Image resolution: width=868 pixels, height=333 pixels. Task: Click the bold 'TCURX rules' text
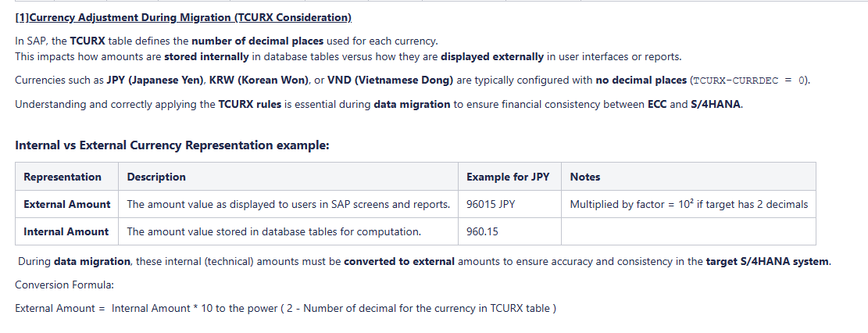[x=249, y=104]
